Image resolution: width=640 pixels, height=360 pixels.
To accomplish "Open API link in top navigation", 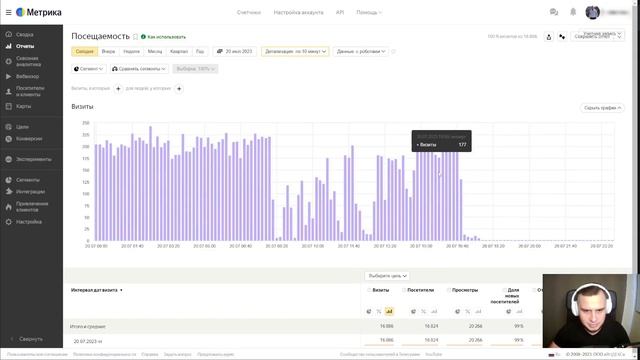I will 340,13.
